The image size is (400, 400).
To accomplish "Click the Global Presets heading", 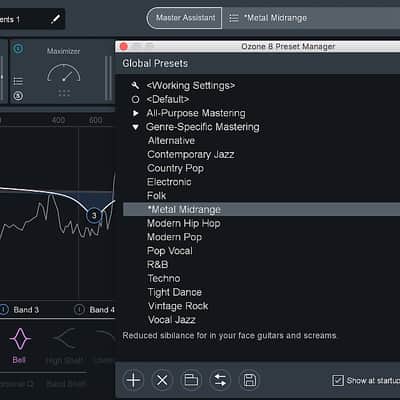I will pos(155,63).
